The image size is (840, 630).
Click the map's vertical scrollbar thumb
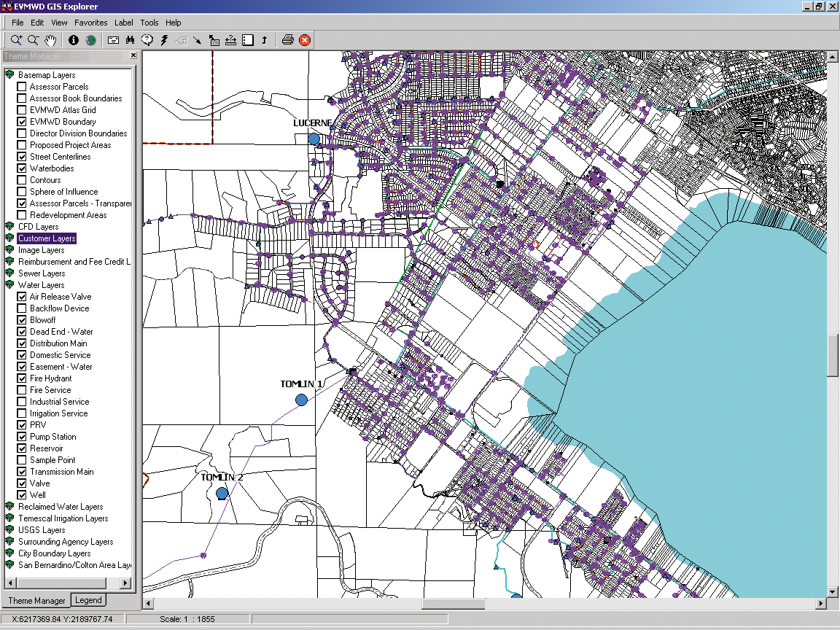pos(833,356)
